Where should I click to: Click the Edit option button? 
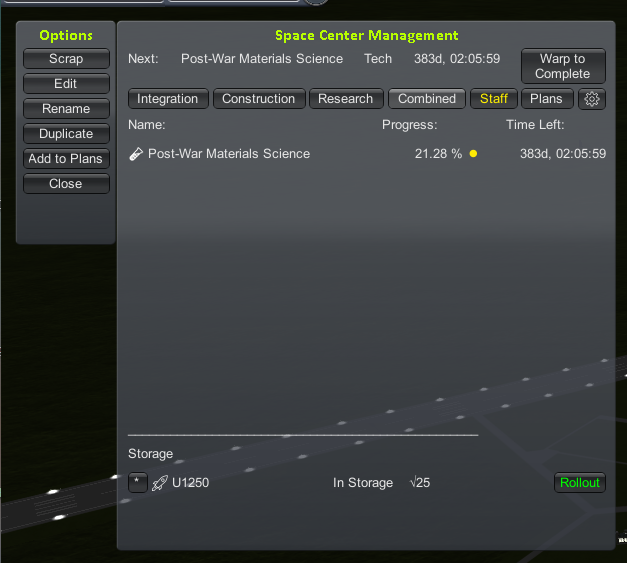pos(66,84)
